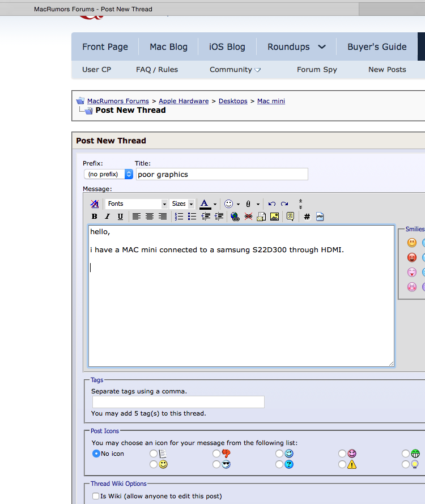Insert the orange smile from Smilies panel
Image resolution: width=425 pixels, height=504 pixels.
(x=412, y=243)
